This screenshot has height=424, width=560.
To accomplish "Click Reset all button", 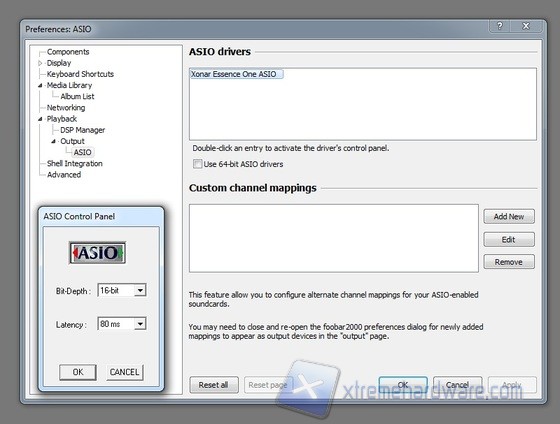I will (214, 385).
